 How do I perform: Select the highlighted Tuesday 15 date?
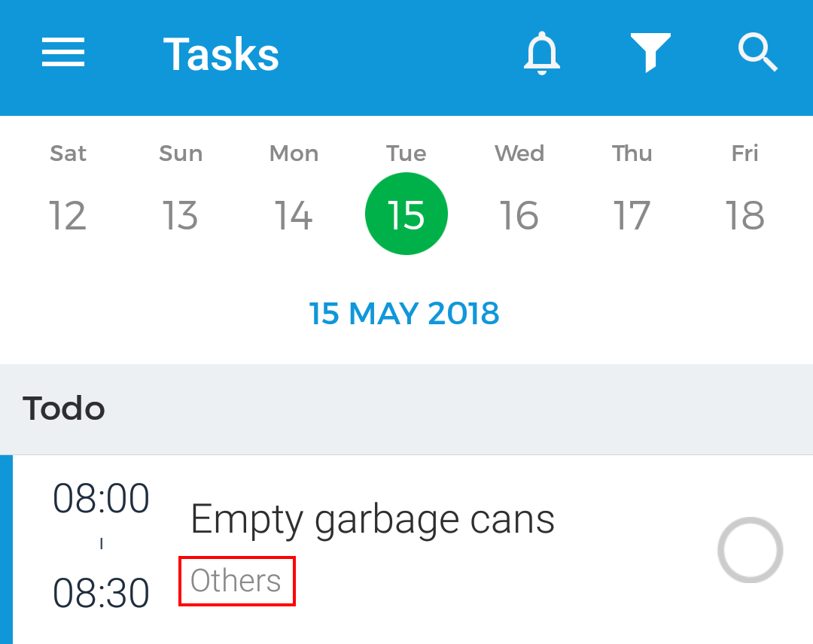[406, 214]
